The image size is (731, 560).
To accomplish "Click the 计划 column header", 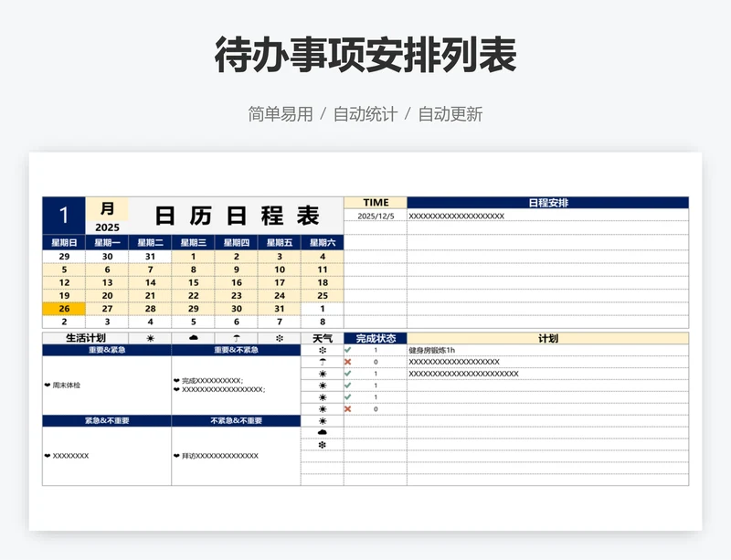I will point(547,339).
